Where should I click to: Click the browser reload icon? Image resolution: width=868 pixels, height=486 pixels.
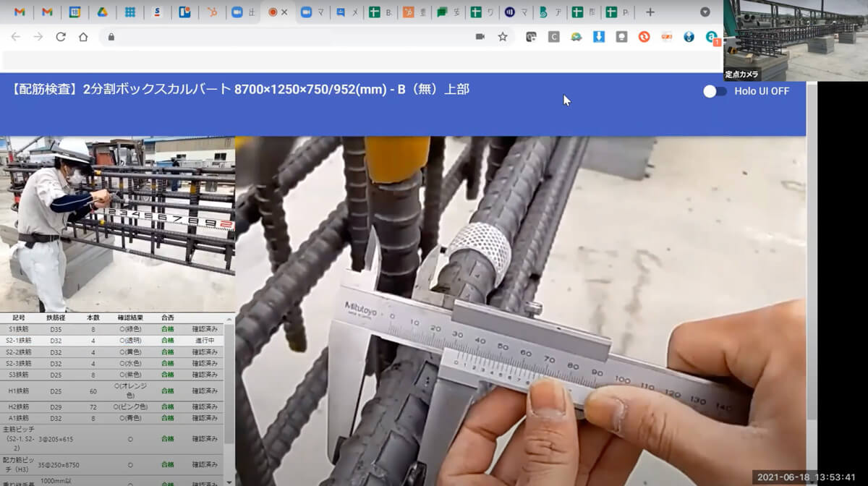pyautogui.click(x=61, y=36)
